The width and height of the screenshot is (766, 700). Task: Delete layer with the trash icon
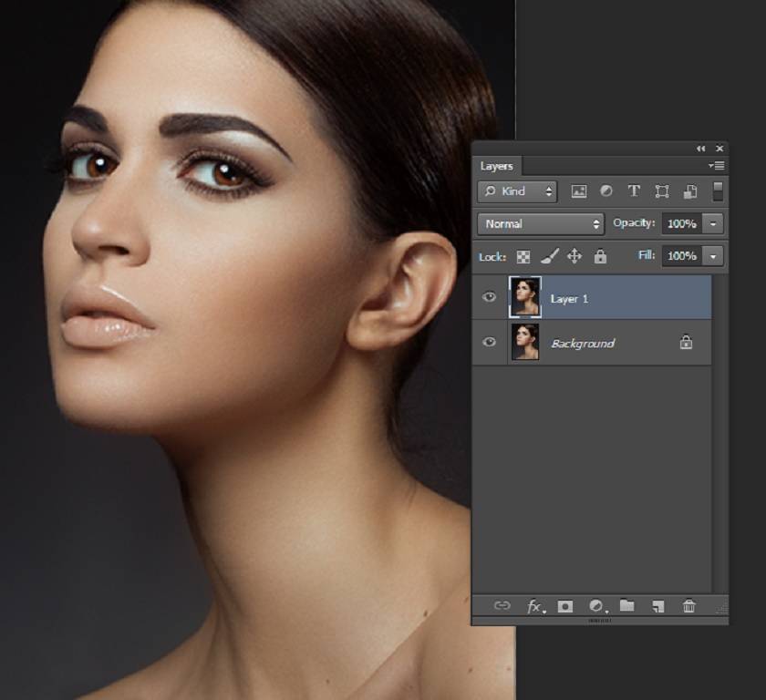689,606
